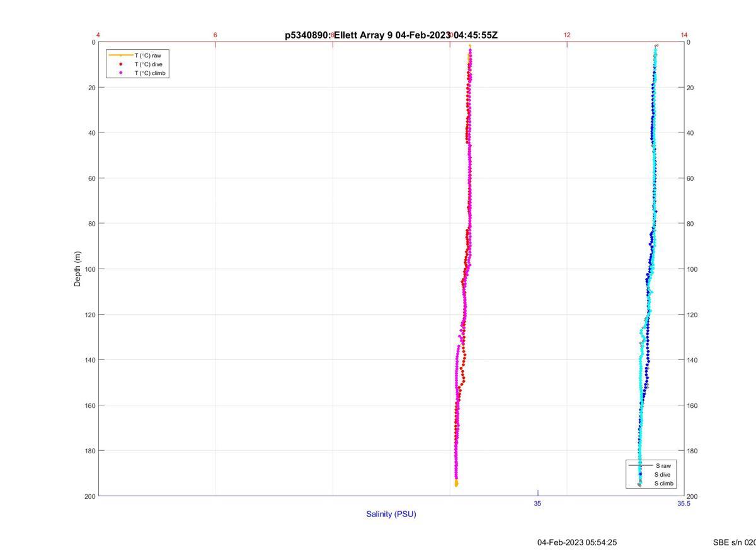The image size is (756, 558).
Task: Click '140' on the left depth axis
Action: click(x=89, y=360)
